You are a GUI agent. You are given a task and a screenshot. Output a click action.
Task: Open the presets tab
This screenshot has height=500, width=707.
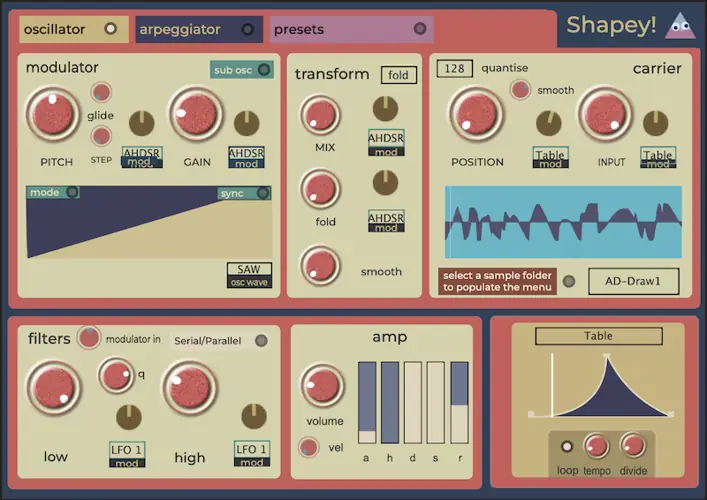(349, 29)
